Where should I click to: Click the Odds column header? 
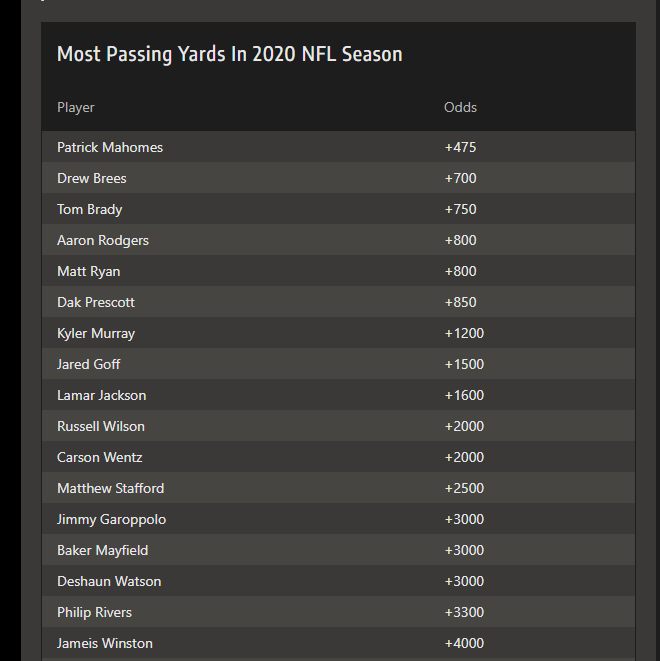click(x=461, y=107)
